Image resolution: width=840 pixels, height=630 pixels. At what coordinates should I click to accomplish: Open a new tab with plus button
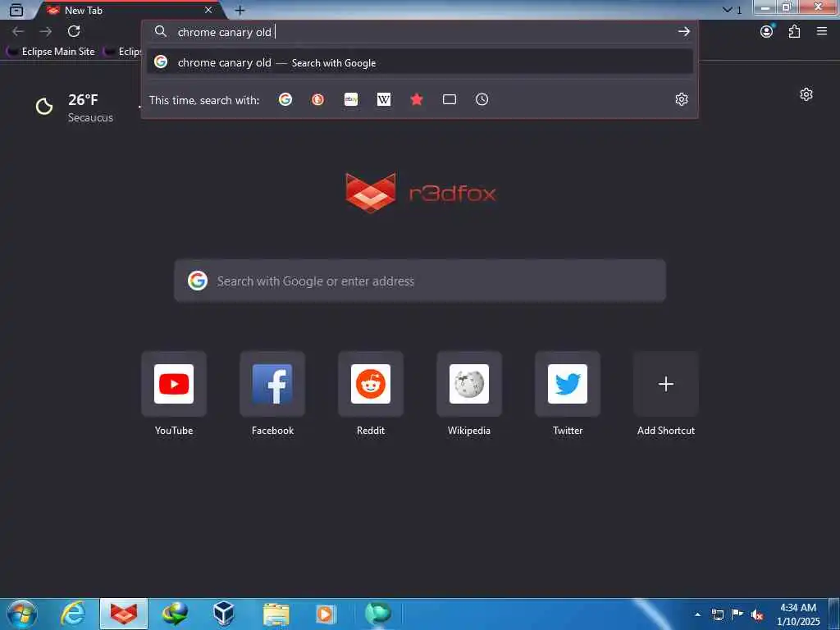(x=240, y=10)
